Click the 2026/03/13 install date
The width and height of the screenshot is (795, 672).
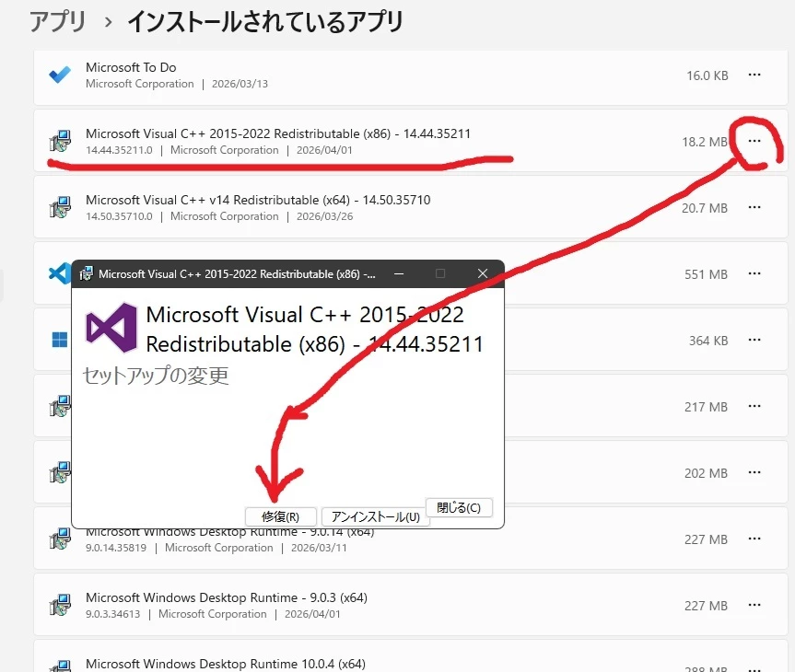click(x=240, y=84)
